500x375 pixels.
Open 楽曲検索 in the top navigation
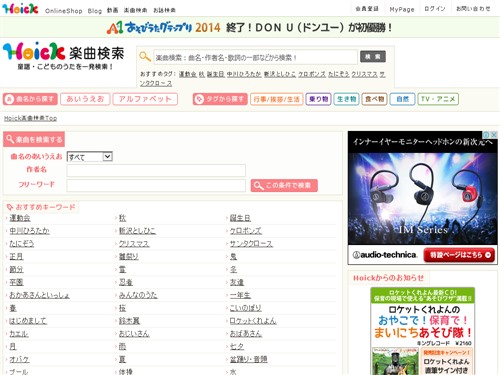click(135, 10)
